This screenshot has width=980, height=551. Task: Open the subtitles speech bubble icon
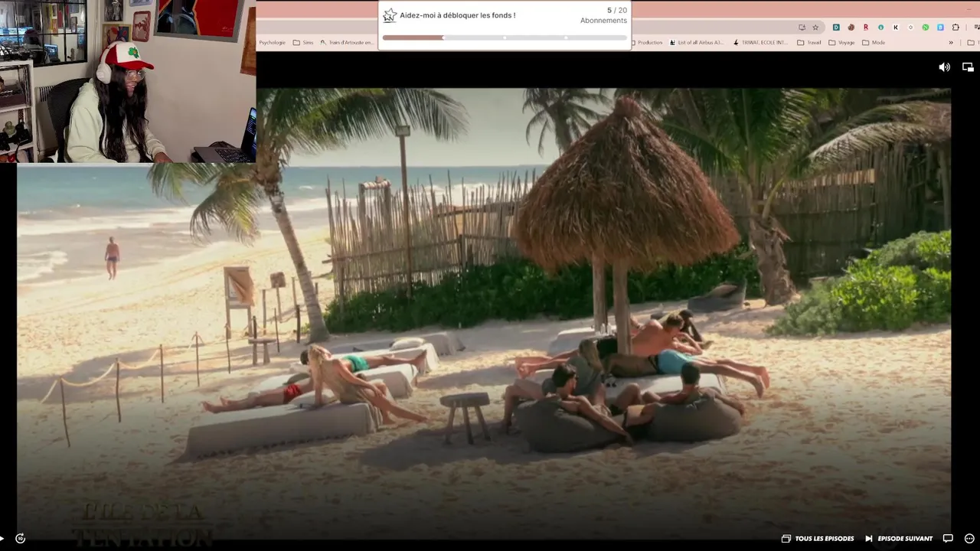pos(948,538)
